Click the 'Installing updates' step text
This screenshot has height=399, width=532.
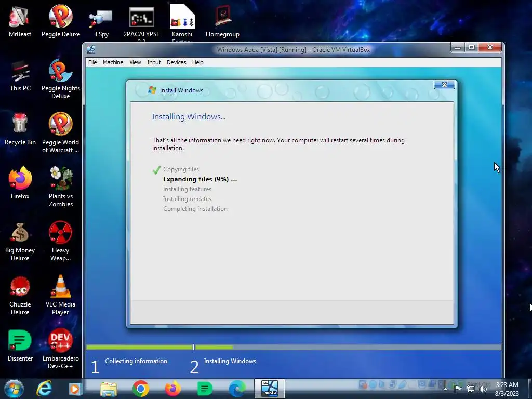click(x=187, y=199)
